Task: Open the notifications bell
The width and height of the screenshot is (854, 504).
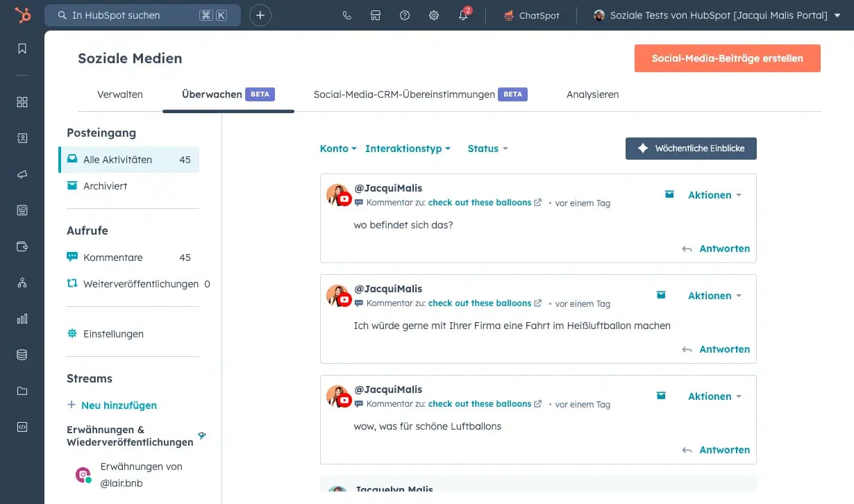Action: [x=462, y=15]
